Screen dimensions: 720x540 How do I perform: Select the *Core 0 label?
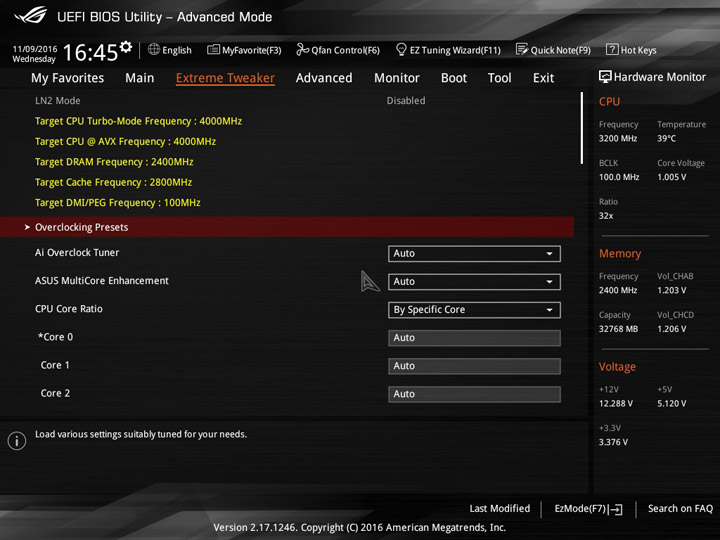(56, 337)
